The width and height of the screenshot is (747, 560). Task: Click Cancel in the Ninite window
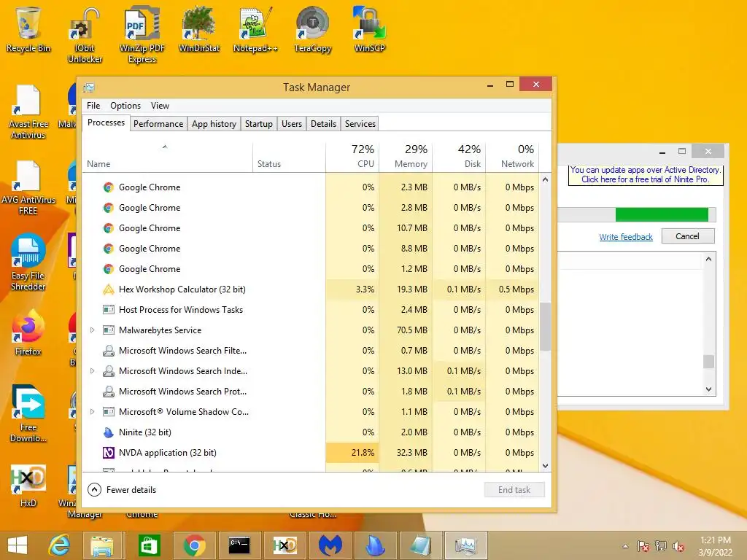[x=687, y=236]
